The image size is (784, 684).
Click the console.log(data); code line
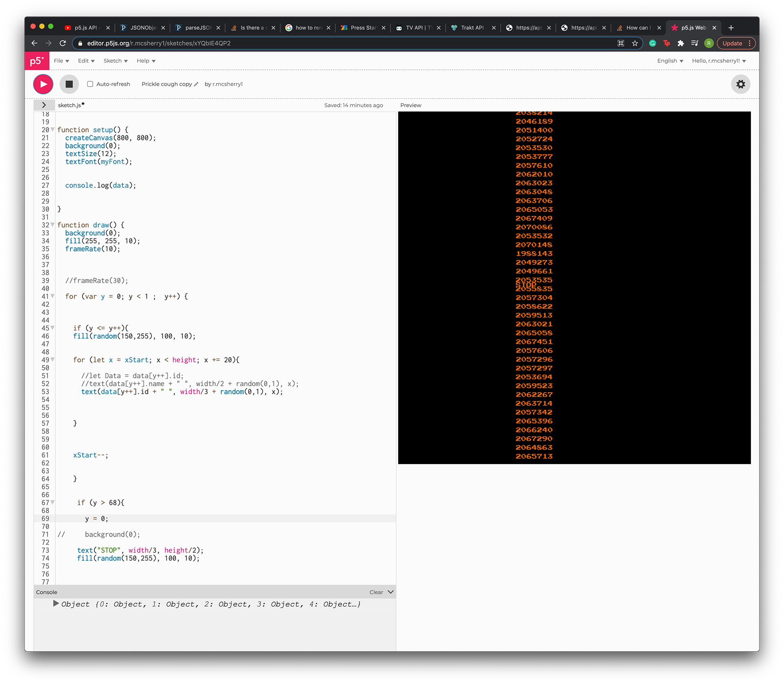click(100, 185)
